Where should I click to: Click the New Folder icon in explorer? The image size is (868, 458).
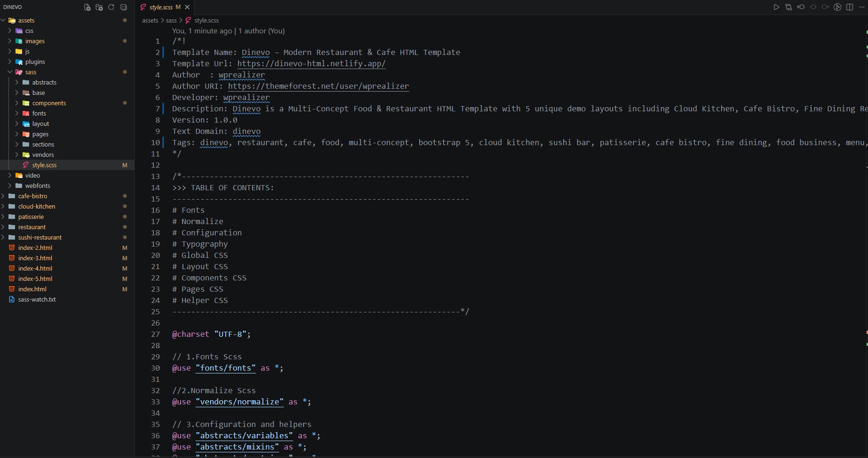(x=99, y=7)
